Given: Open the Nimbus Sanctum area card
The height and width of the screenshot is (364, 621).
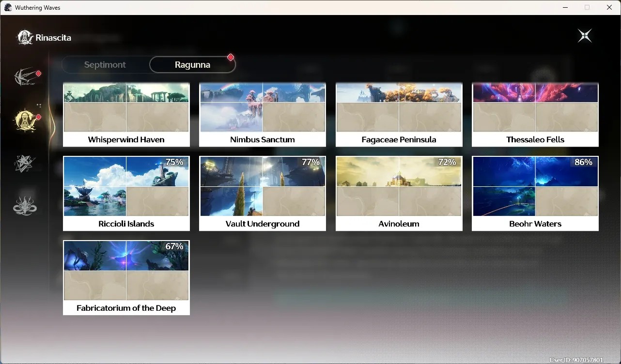Looking at the screenshot, I should pyautogui.click(x=263, y=115).
